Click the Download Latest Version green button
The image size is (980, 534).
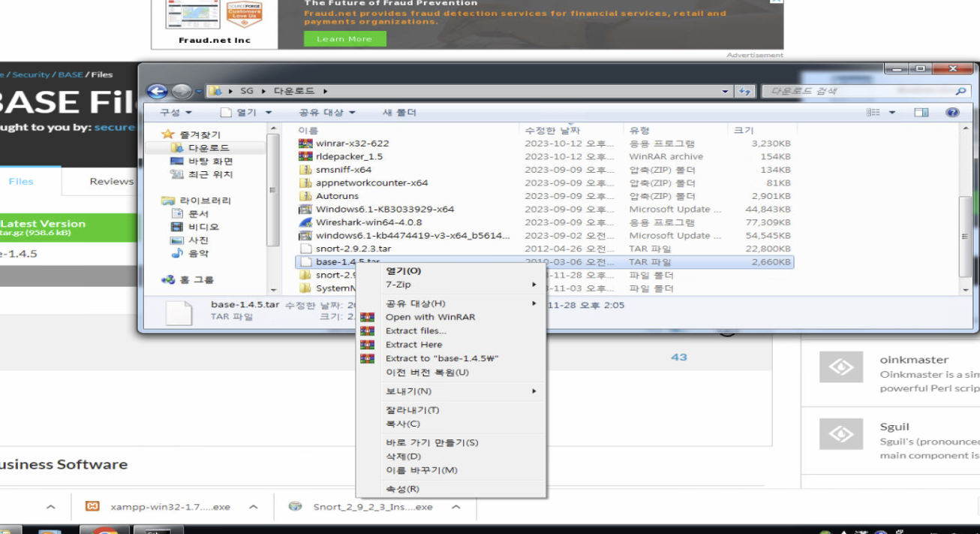pyautogui.click(x=69, y=228)
